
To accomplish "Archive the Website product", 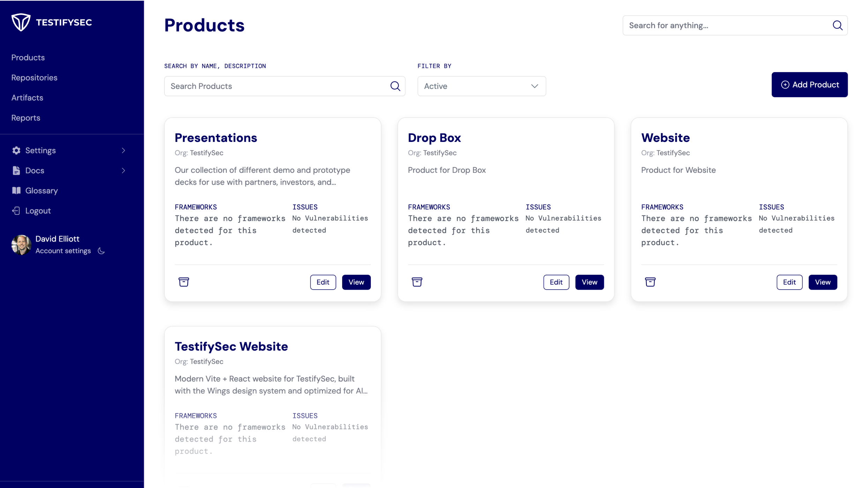I will [x=650, y=282].
